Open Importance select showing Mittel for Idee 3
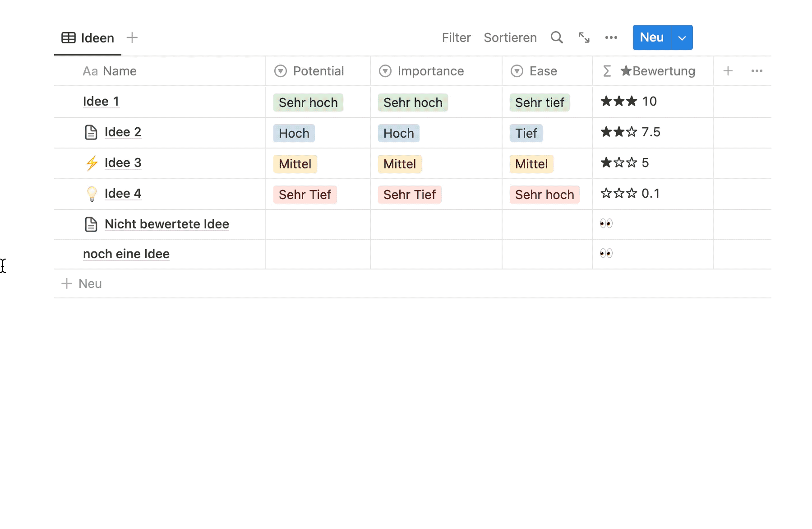 (399, 164)
